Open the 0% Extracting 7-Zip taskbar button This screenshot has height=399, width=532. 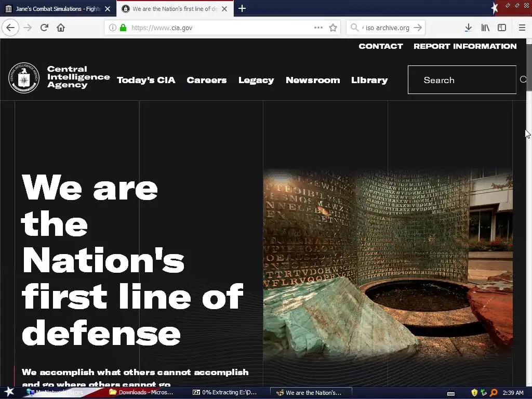pyautogui.click(x=225, y=392)
